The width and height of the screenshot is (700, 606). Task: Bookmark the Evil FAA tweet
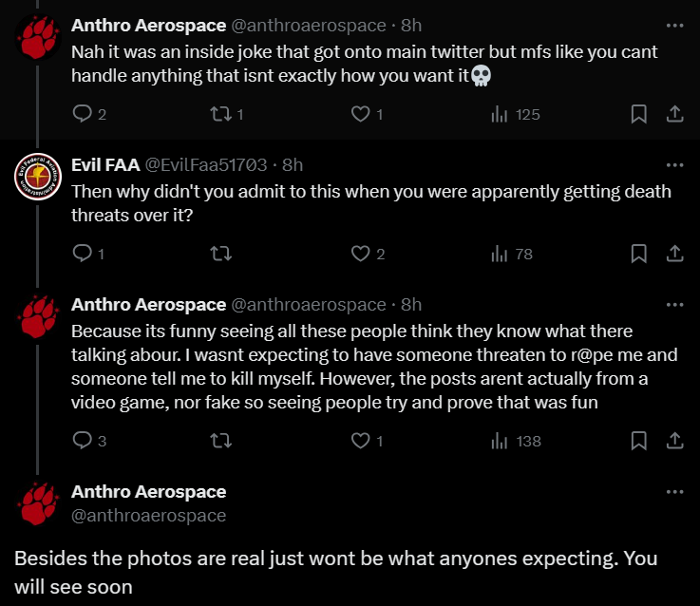[639, 254]
